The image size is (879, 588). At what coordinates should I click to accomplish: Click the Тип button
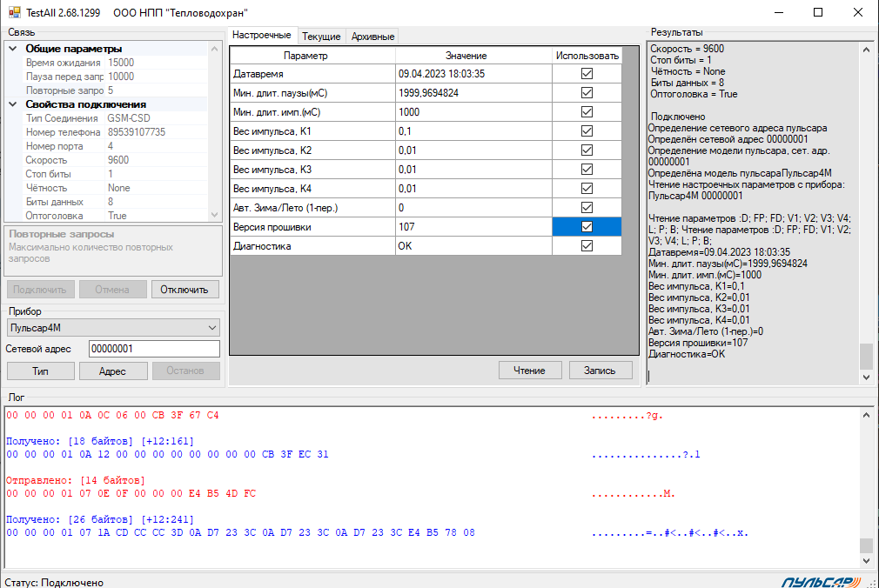point(40,371)
